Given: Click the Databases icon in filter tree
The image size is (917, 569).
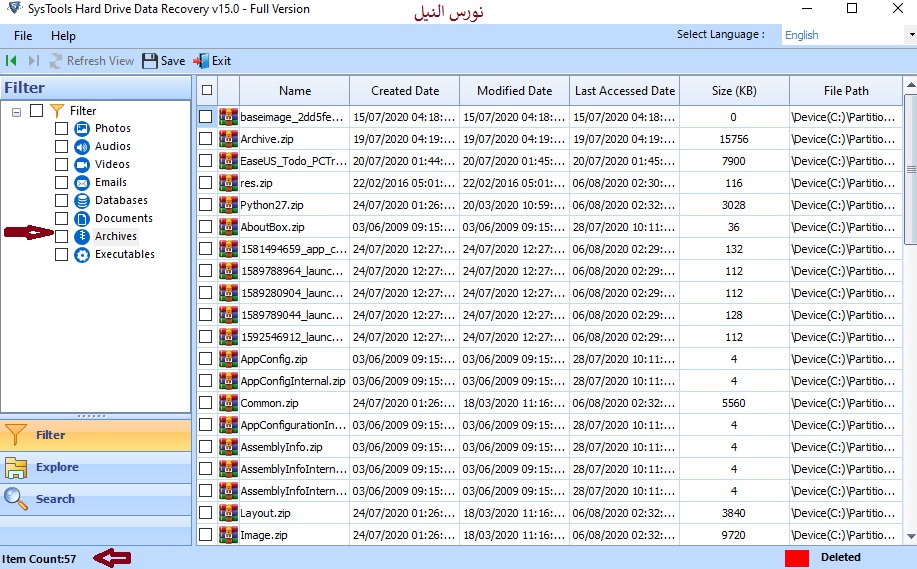Looking at the screenshot, I should 82,201.
